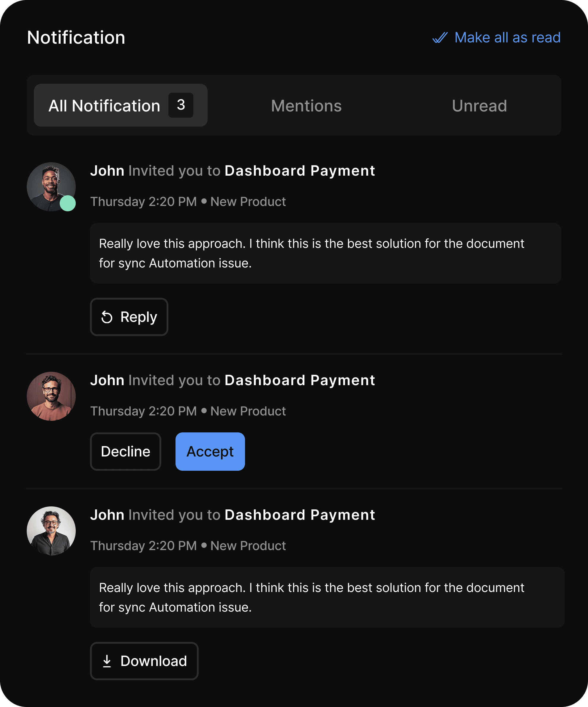Open the third notification's gray-haired avatar

(51, 530)
